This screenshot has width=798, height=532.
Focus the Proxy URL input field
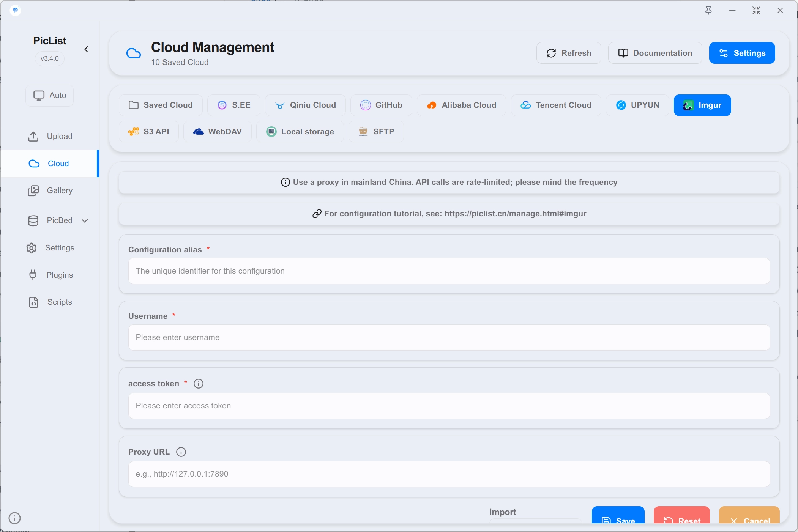tap(449, 474)
